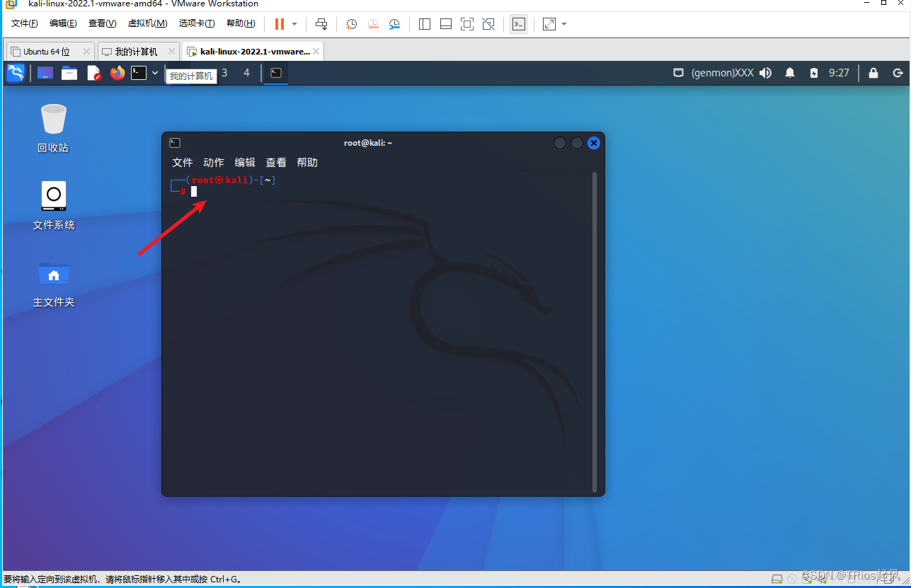Select the root@kali terminal taskbar button

click(x=276, y=73)
